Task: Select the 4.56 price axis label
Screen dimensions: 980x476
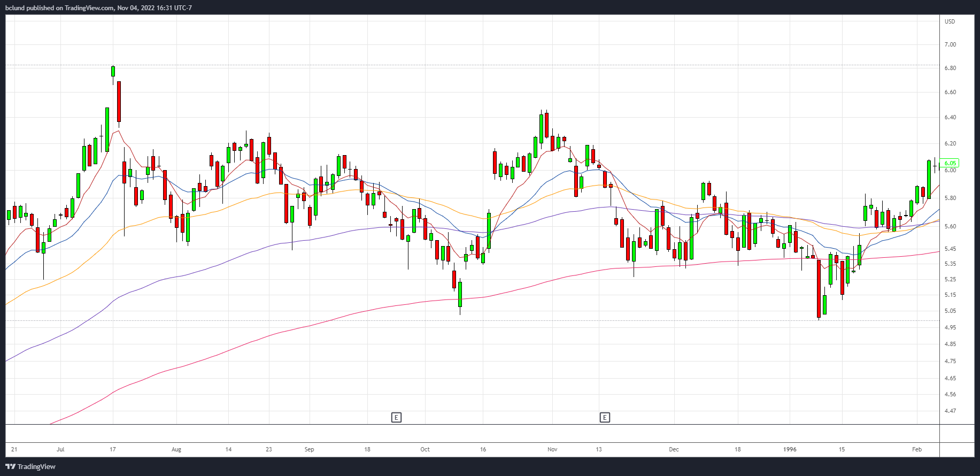Action: tap(950, 394)
